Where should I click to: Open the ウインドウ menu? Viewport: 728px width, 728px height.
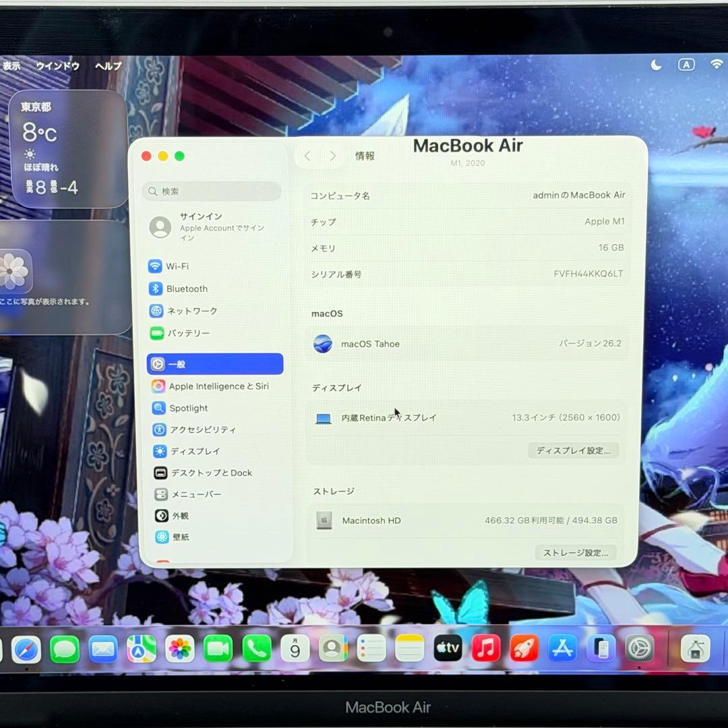click(57, 66)
